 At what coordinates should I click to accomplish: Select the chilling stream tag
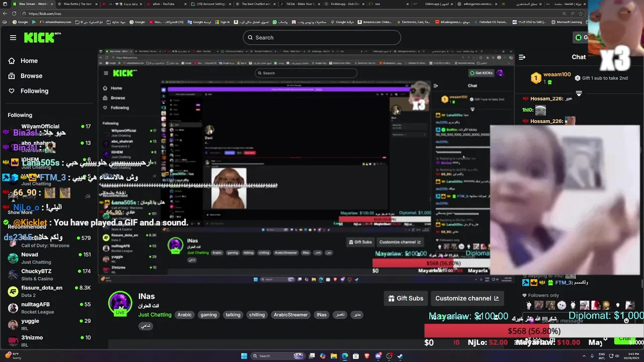(257, 315)
